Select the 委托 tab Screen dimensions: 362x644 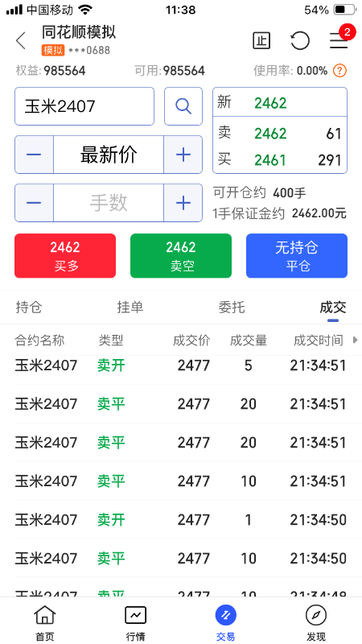232,308
